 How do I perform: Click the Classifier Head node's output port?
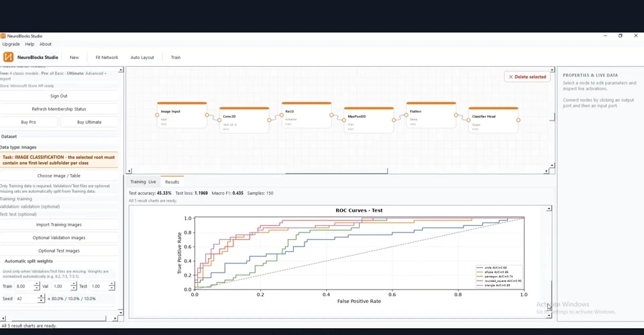[519, 120]
